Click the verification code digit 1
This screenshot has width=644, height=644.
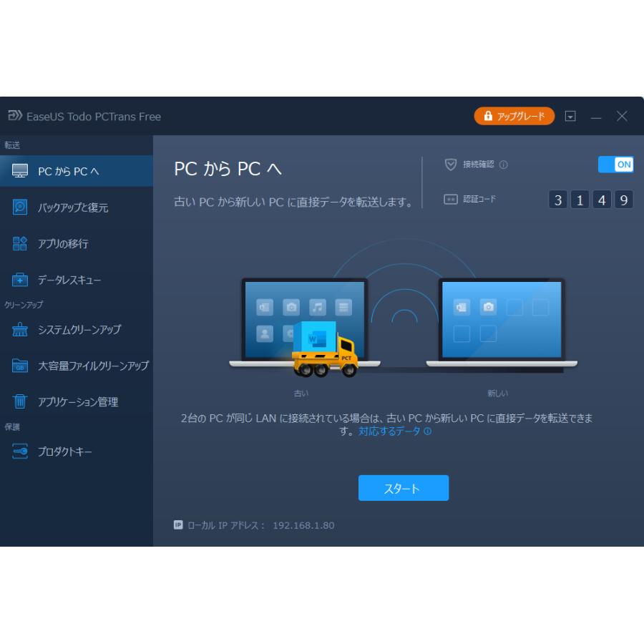coord(580,200)
